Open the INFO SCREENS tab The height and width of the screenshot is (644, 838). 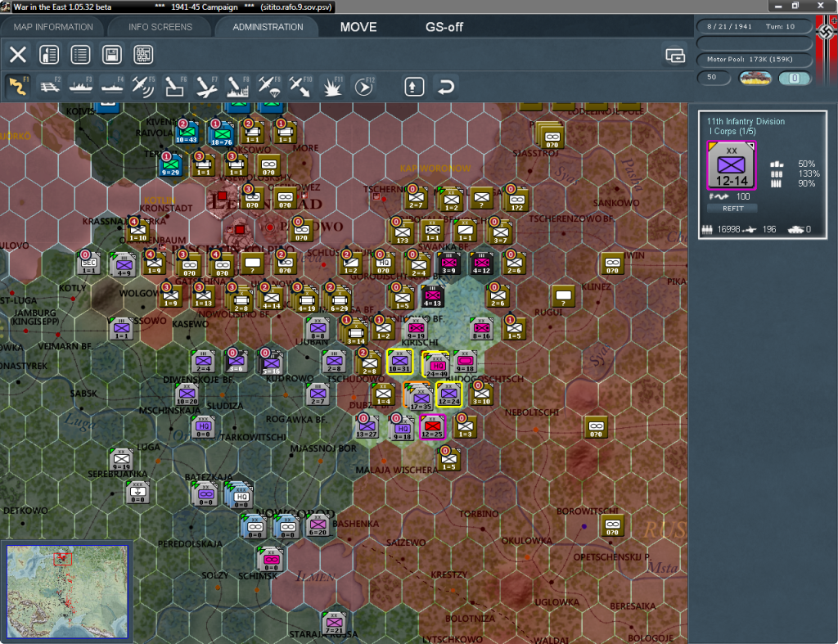coord(160,27)
